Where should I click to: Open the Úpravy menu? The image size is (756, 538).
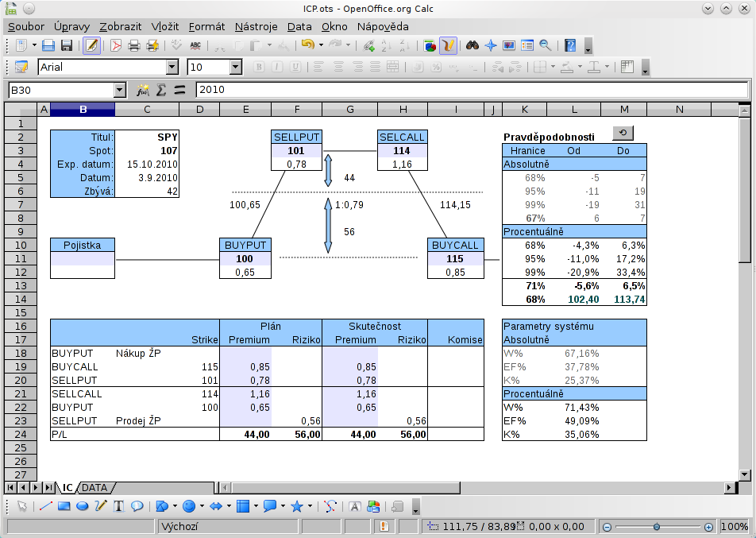click(x=71, y=26)
